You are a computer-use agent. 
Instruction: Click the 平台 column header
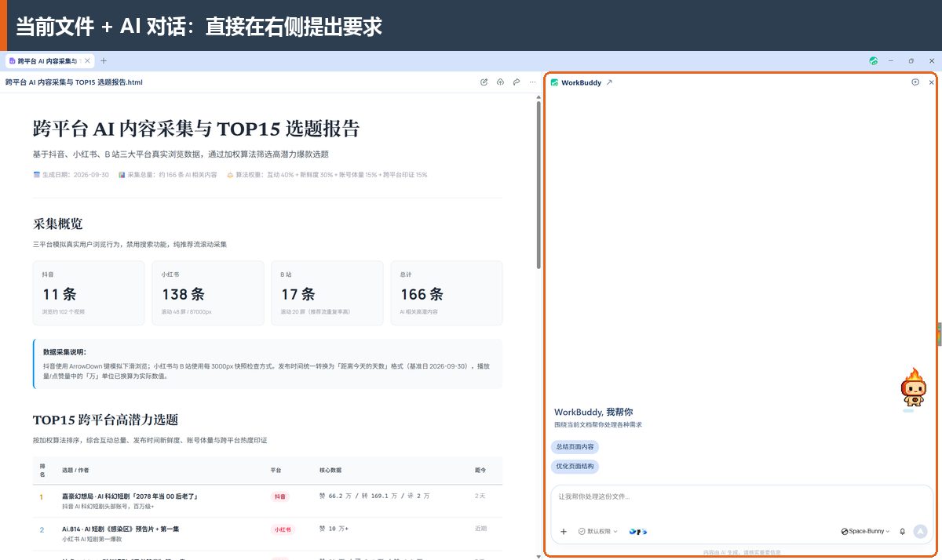[x=276, y=471]
